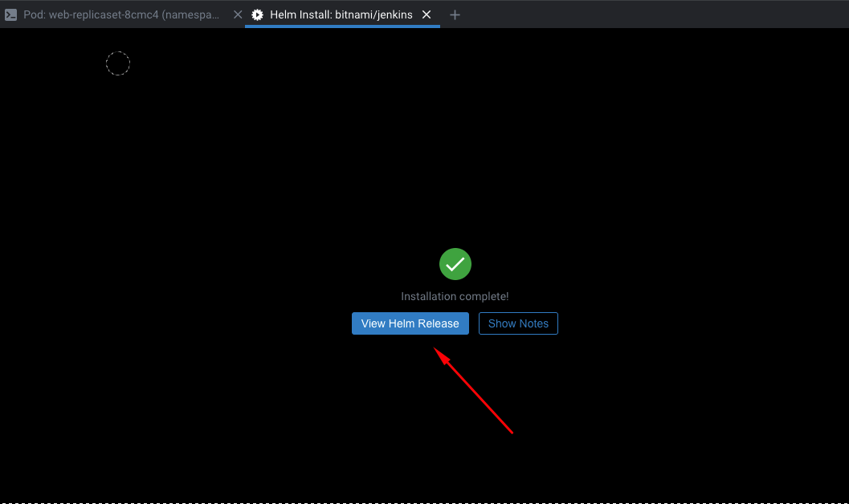Click the white tick inside green circle
The width and height of the screenshot is (849, 504).
coord(455,264)
